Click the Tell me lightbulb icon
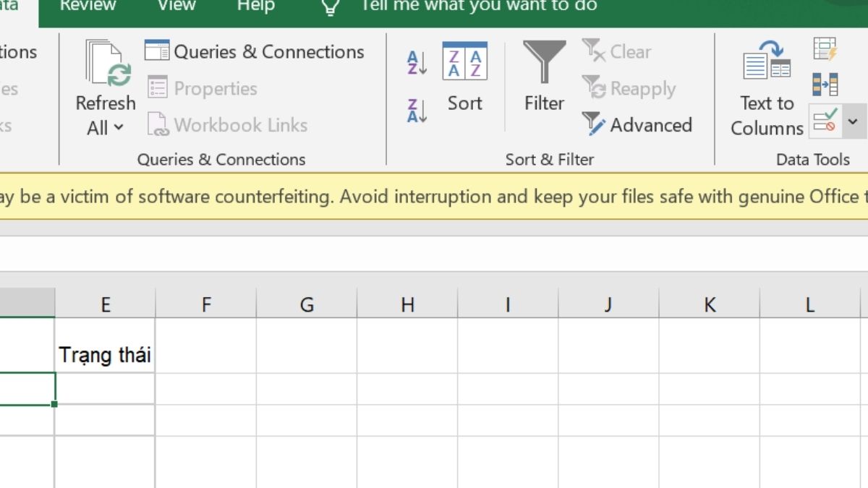Screen dimensions: 868x488 click(x=331, y=7)
